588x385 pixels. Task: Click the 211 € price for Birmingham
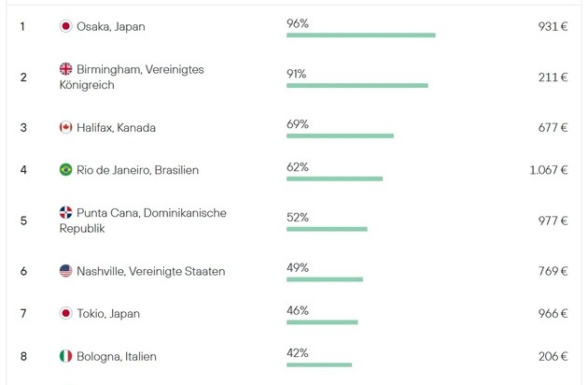coord(553,77)
